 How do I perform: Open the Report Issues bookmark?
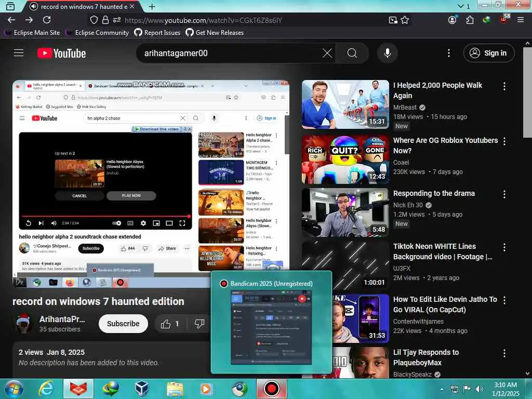(157, 33)
